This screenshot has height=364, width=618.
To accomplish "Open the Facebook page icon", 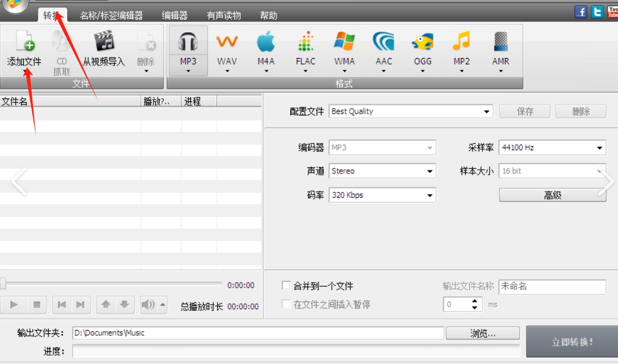I will coord(581,12).
